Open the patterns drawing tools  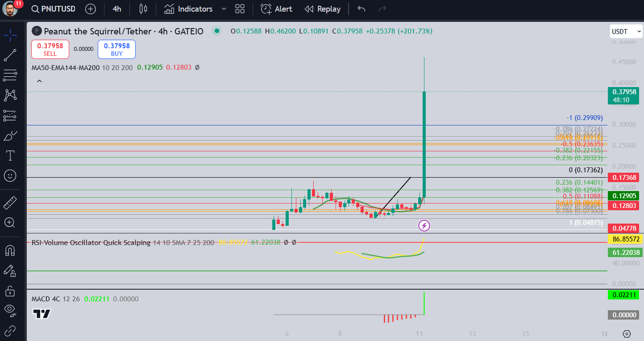pyautogui.click(x=11, y=95)
